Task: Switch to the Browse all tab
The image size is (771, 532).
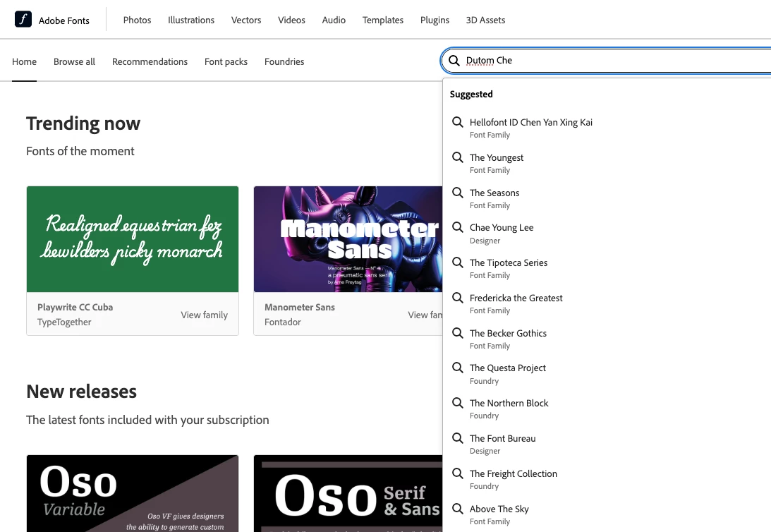Action: (74, 62)
